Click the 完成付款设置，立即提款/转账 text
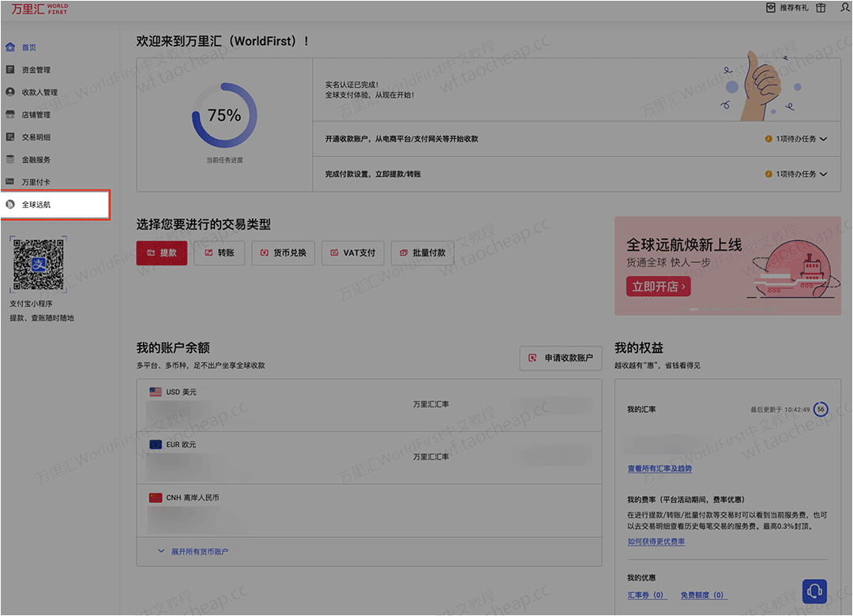The width and height of the screenshot is (853, 616). click(x=373, y=174)
